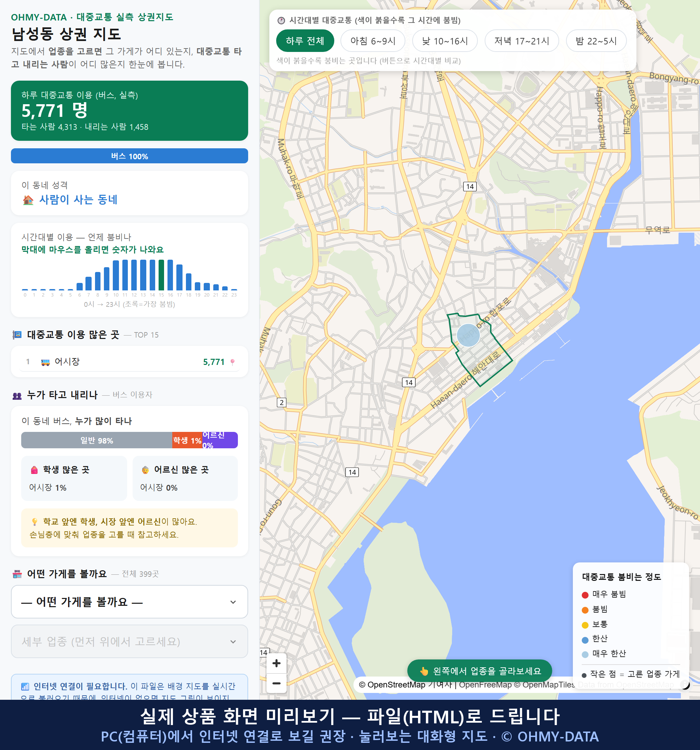Click the route 14 shield near Haean-daero
This screenshot has height=750, width=700.
coord(409,383)
